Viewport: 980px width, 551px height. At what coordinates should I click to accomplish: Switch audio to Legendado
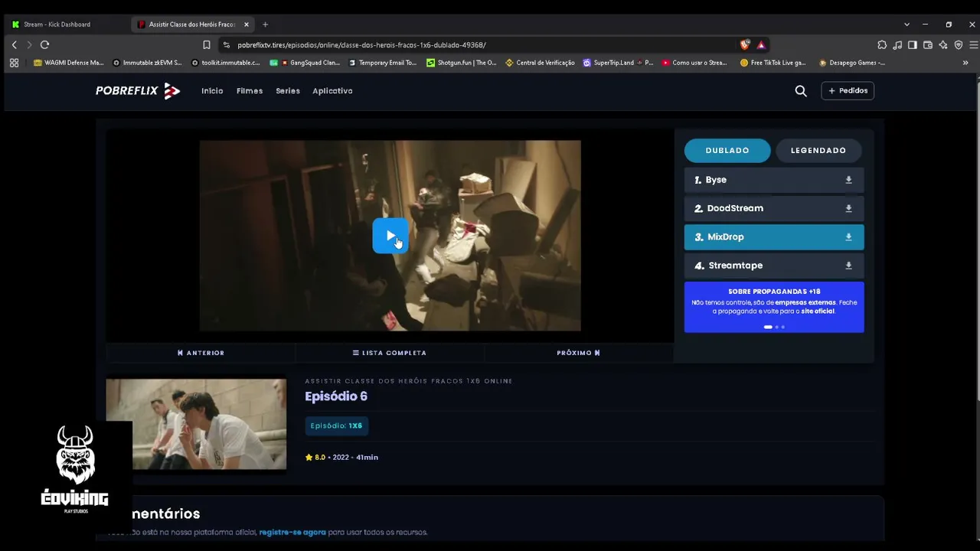tap(818, 151)
